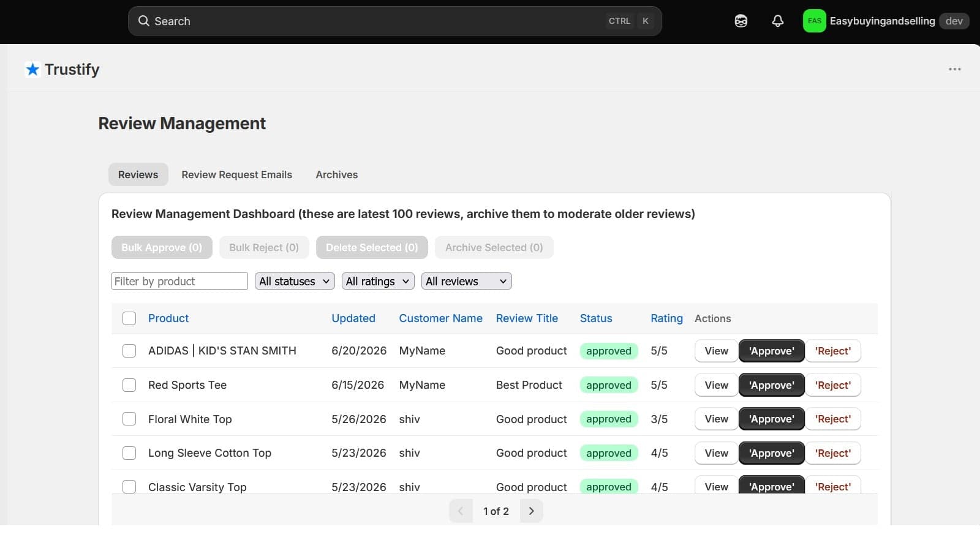The image size is (980, 551).
Task: Go to next page with right chevron
Action: 531,511
